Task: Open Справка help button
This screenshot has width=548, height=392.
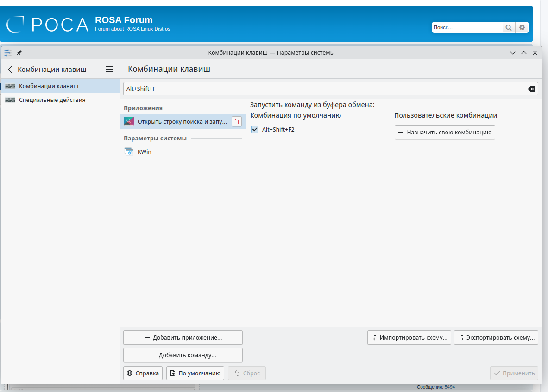Action: point(143,373)
